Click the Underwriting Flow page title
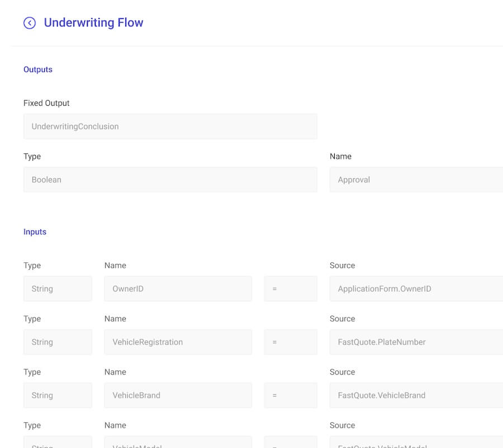This screenshot has height=448, width=503. click(x=93, y=23)
